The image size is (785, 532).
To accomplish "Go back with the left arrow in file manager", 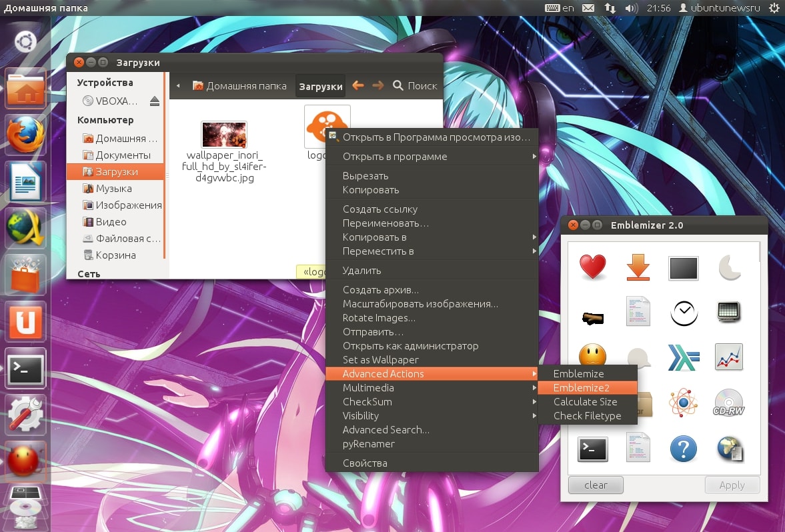I will click(x=358, y=85).
